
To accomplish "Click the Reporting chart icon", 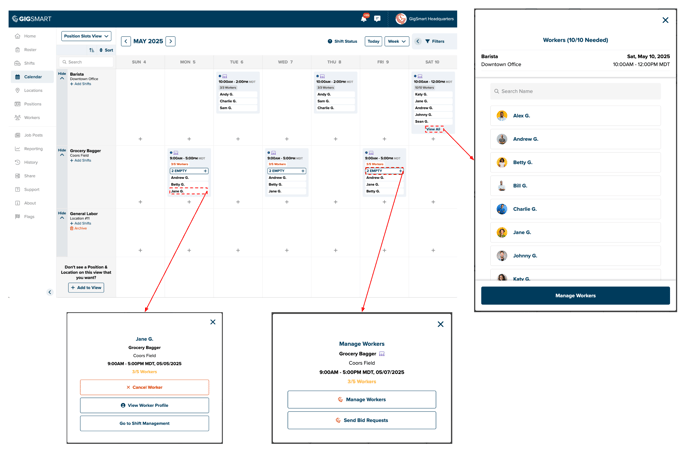I will click(x=18, y=149).
